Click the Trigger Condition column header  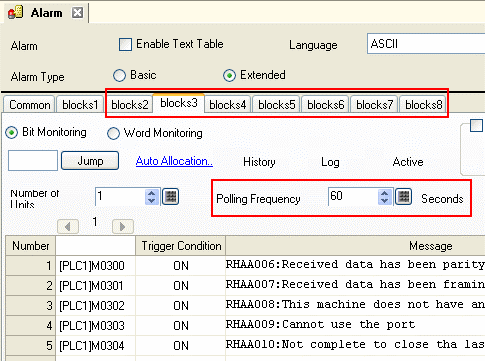(181, 246)
